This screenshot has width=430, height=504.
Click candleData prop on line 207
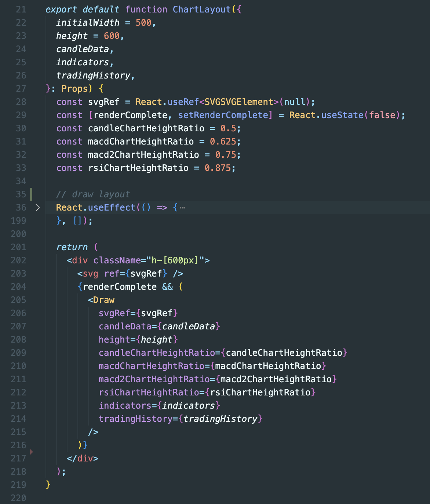[x=125, y=326]
